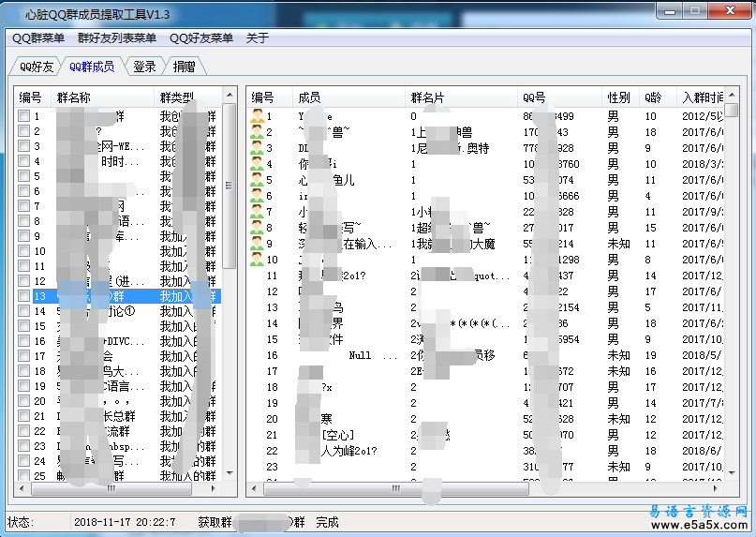Sort member list by 成员 column header
Image resolution: width=756 pixels, height=537 pixels.
348,97
